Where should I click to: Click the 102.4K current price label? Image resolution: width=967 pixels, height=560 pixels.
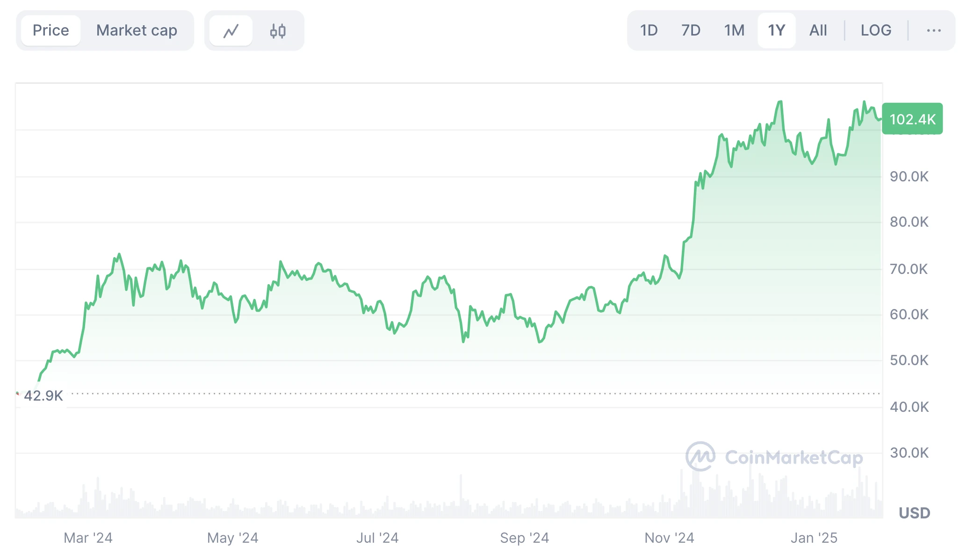(912, 119)
